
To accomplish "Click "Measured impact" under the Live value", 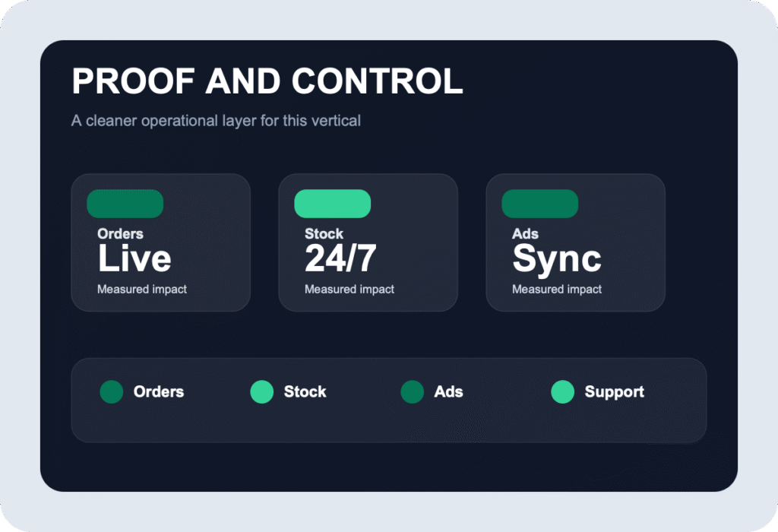I will [142, 290].
